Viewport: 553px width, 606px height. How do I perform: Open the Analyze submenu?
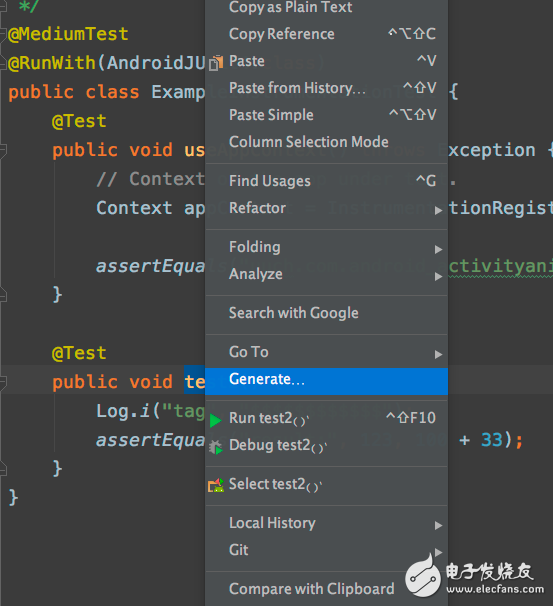[326, 274]
